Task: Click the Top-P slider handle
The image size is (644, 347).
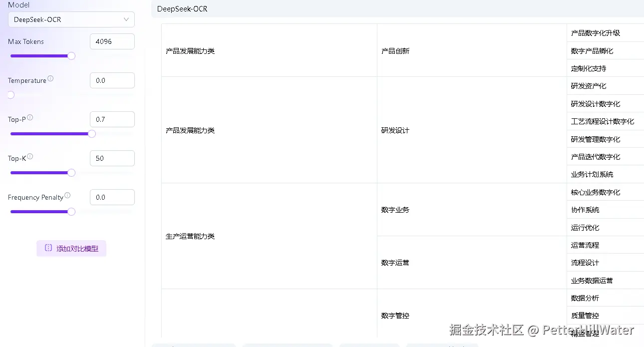Action: 91,134
